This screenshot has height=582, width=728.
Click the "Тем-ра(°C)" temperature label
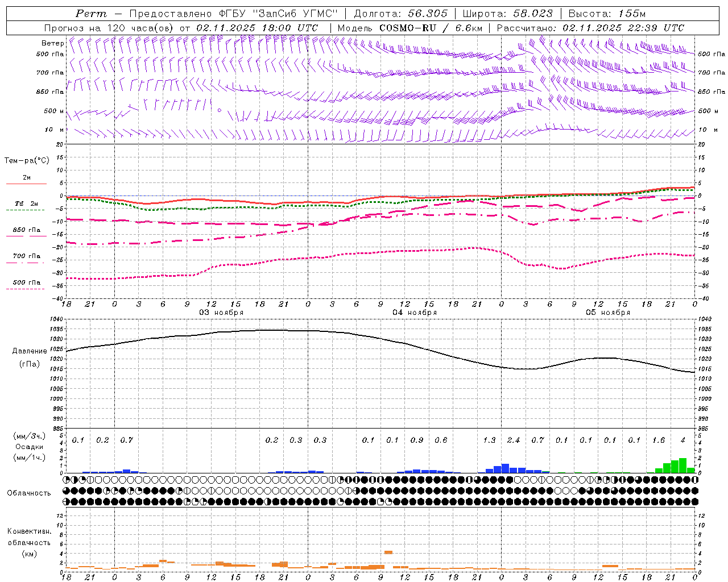[x=27, y=161]
